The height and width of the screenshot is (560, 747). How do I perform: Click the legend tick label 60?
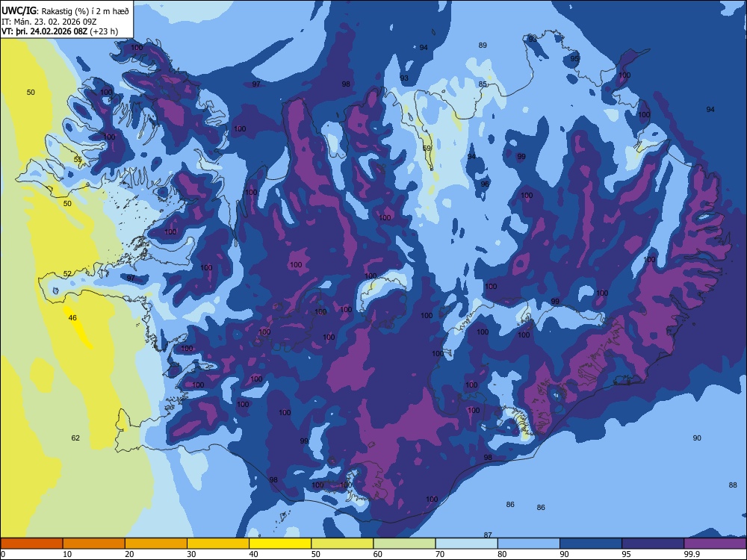click(378, 554)
